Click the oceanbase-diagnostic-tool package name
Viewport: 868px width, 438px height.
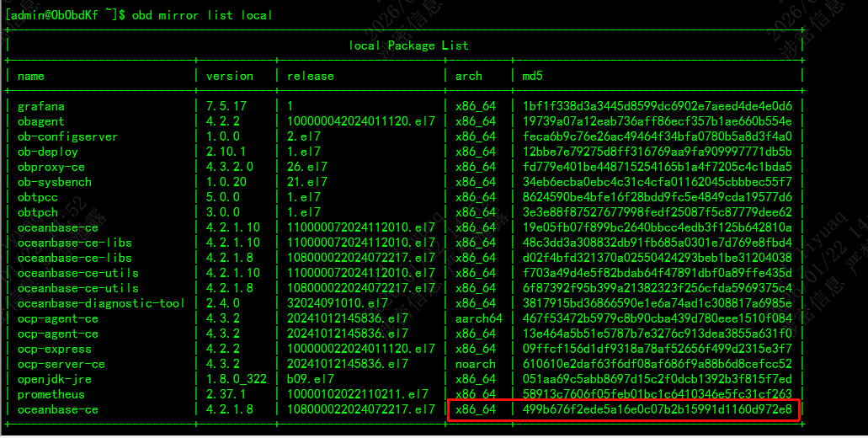click(x=101, y=303)
